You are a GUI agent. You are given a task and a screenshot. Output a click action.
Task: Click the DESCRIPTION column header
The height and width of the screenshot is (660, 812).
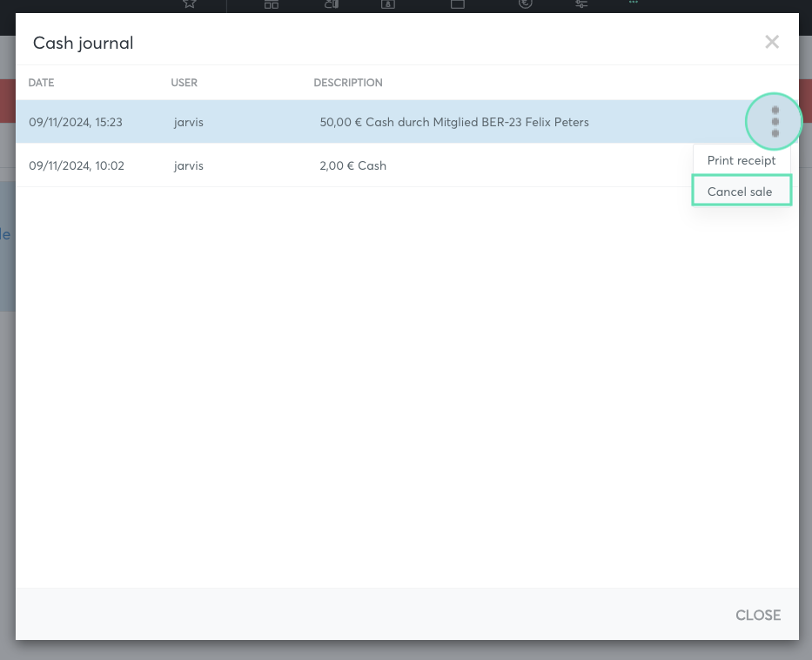348,83
